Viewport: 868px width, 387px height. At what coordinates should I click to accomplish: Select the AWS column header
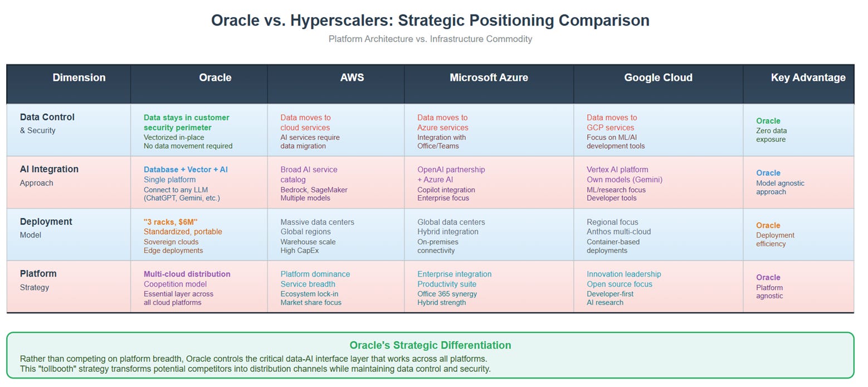coord(352,78)
